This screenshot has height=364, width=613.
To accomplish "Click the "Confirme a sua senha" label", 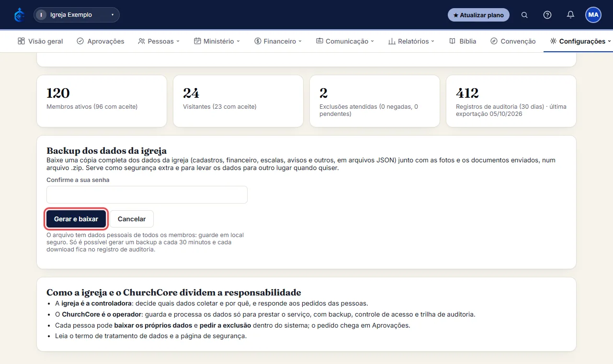I will pyautogui.click(x=78, y=180).
